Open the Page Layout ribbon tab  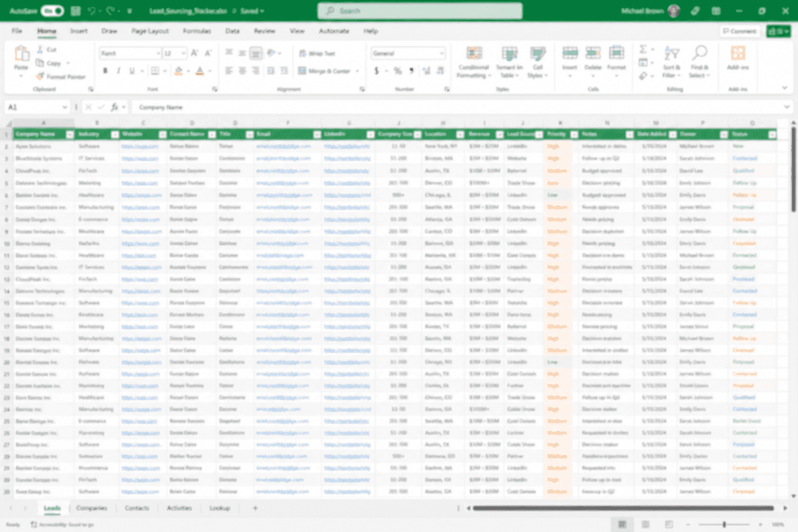point(150,31)
